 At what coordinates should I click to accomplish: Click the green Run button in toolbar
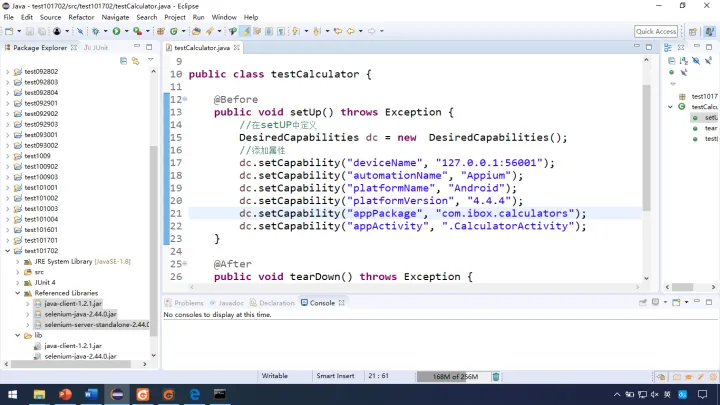[x=117, y=31]
